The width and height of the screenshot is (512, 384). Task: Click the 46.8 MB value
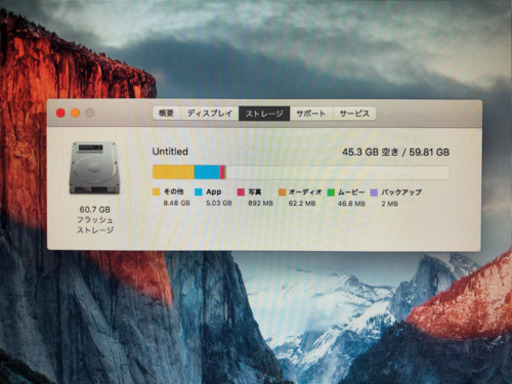tap(351, 203)
